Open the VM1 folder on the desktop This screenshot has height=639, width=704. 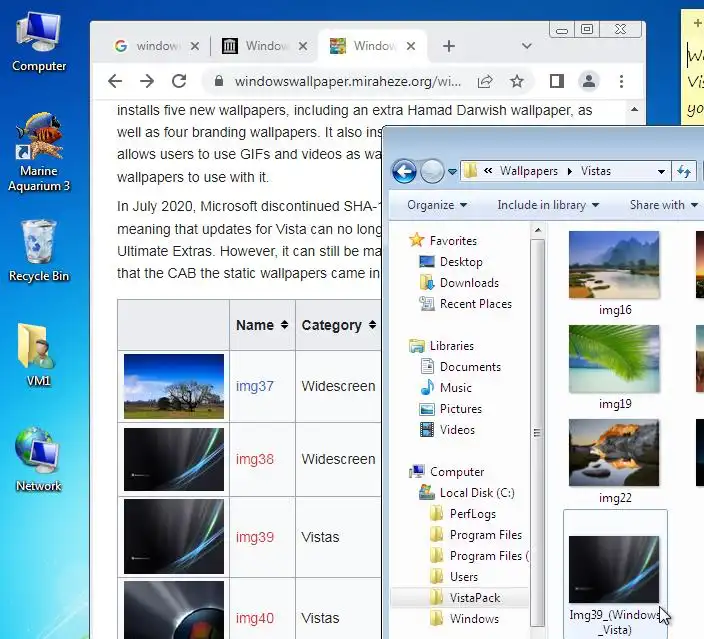(39, 355)
